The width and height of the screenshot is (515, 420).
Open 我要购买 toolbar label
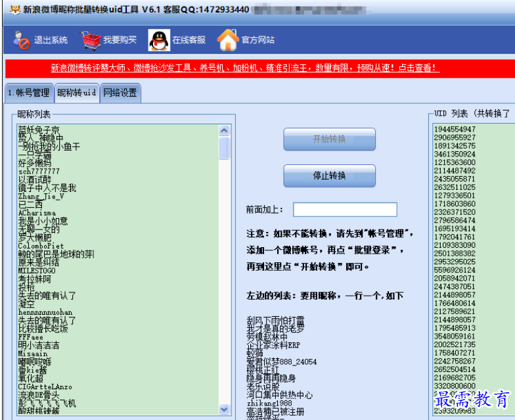coord(120,40)
